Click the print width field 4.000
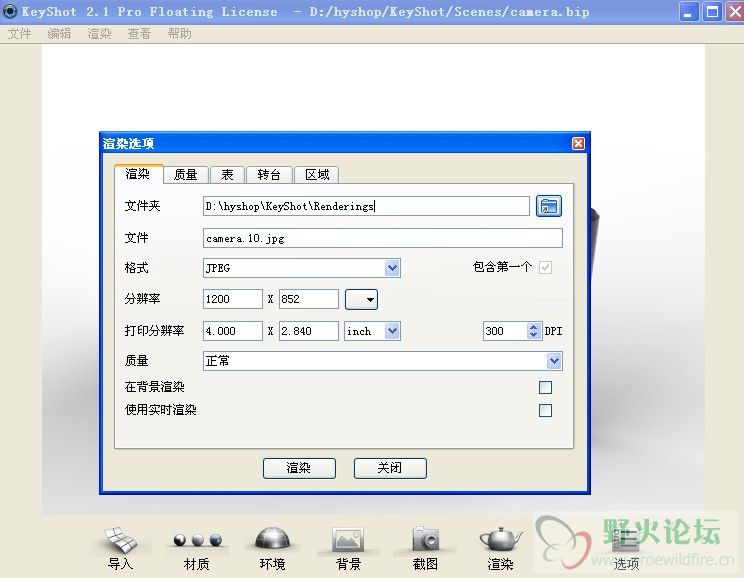The image size is (744, 578). pos(232,331)
